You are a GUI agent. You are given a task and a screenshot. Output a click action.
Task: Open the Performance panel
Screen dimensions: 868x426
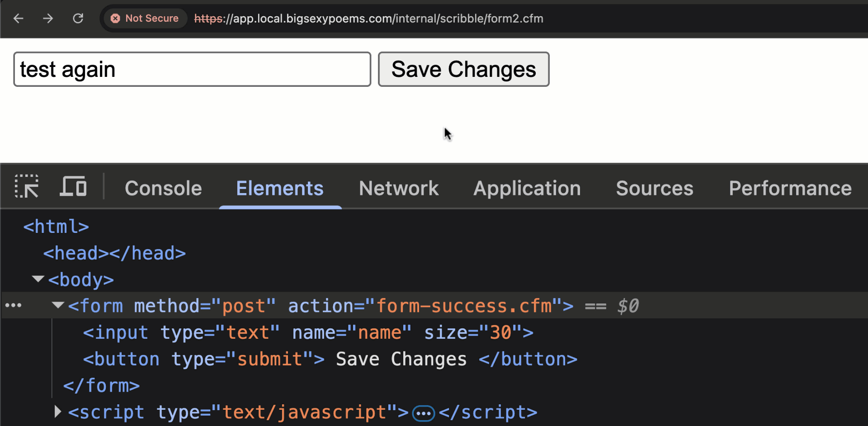pos(790,188)
